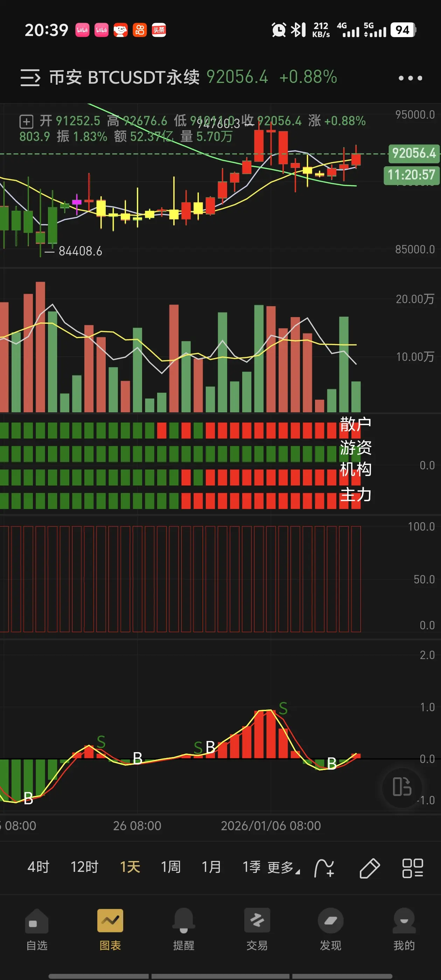Tap the 26 08:00 date axis label

(137, 825)
